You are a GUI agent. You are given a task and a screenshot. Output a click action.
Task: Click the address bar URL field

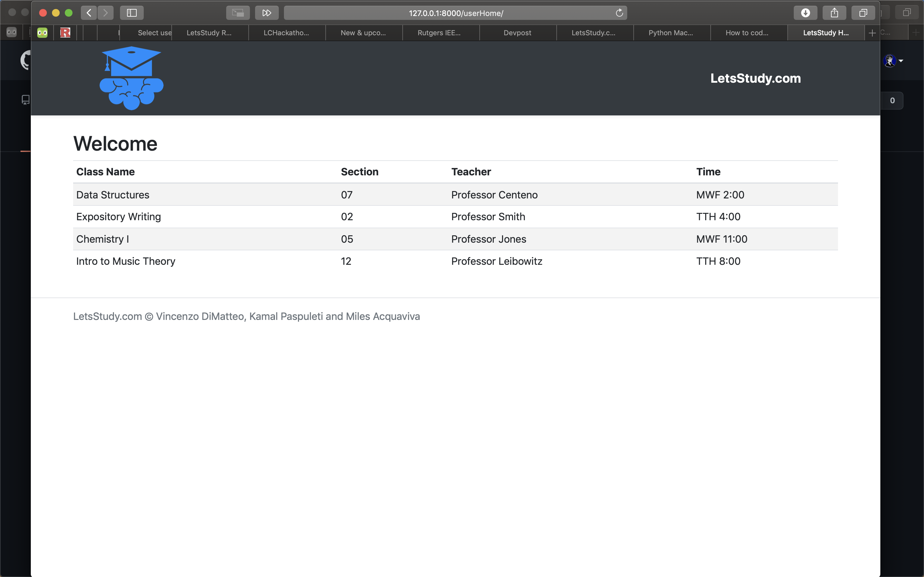456,13
